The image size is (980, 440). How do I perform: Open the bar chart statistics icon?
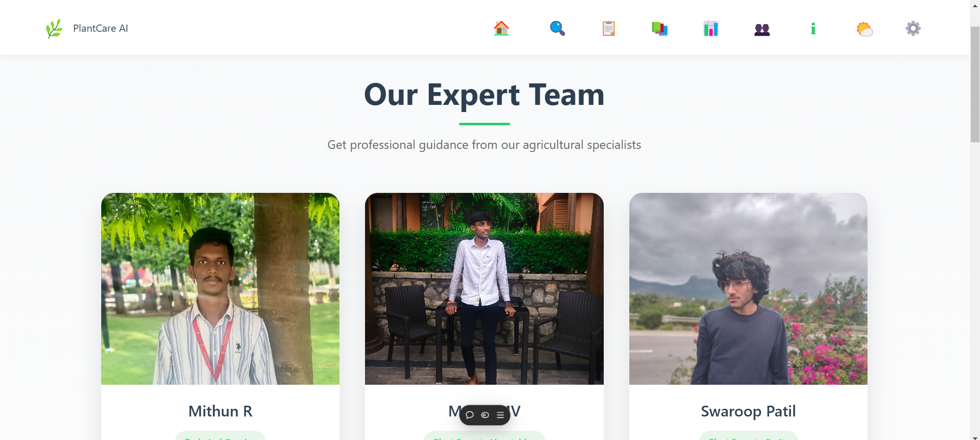711,29
